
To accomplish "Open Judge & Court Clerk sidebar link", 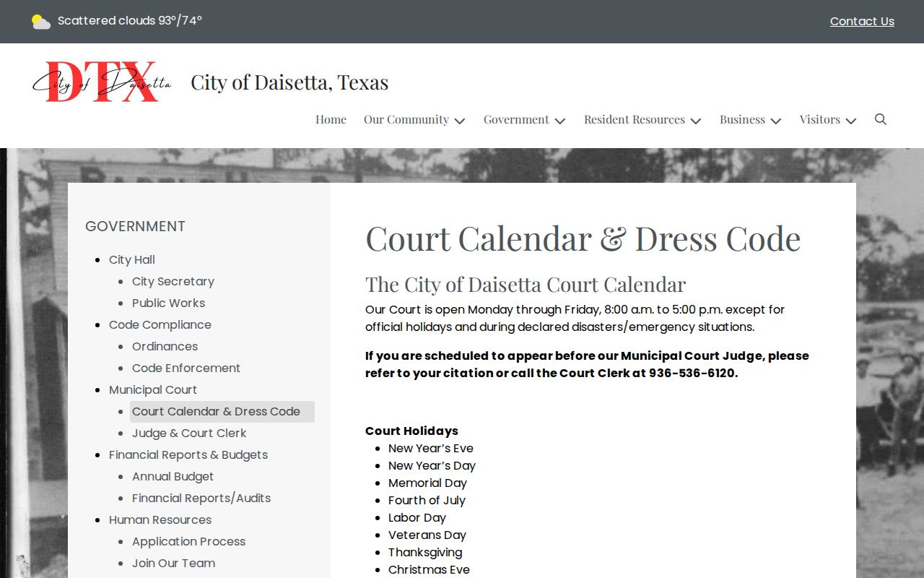I will [189, 433].
